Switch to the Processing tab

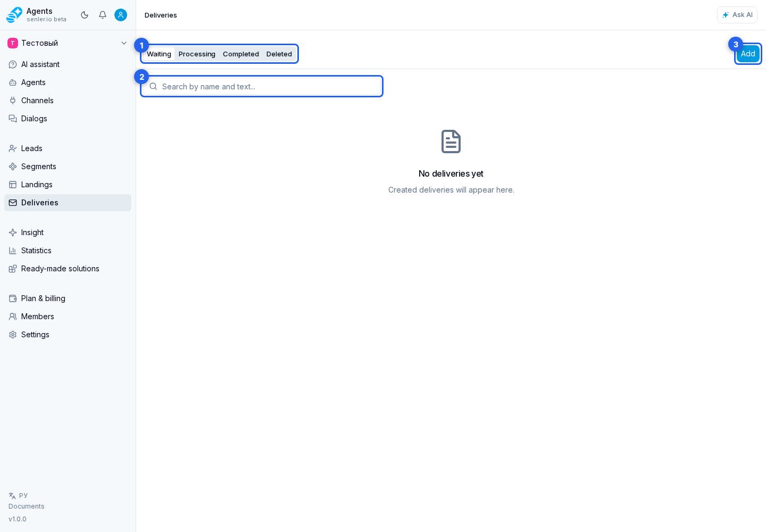[x=197, y=54]
